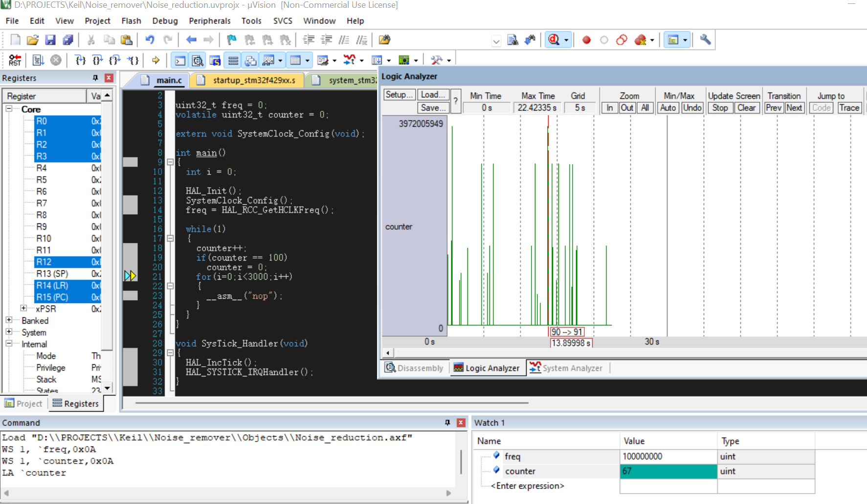Screen dimensions: 867x504
Task: Click the Registers panel scroll-down arrow
Action: tap(107, 388)
